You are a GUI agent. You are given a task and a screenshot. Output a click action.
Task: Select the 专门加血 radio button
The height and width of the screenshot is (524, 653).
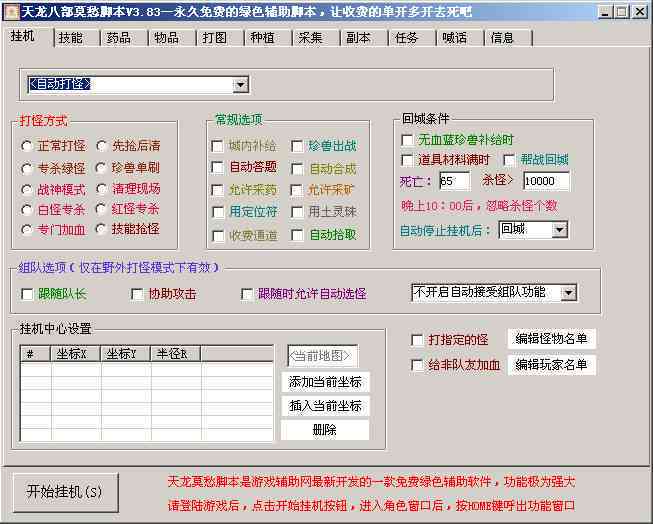pos(27,230)
